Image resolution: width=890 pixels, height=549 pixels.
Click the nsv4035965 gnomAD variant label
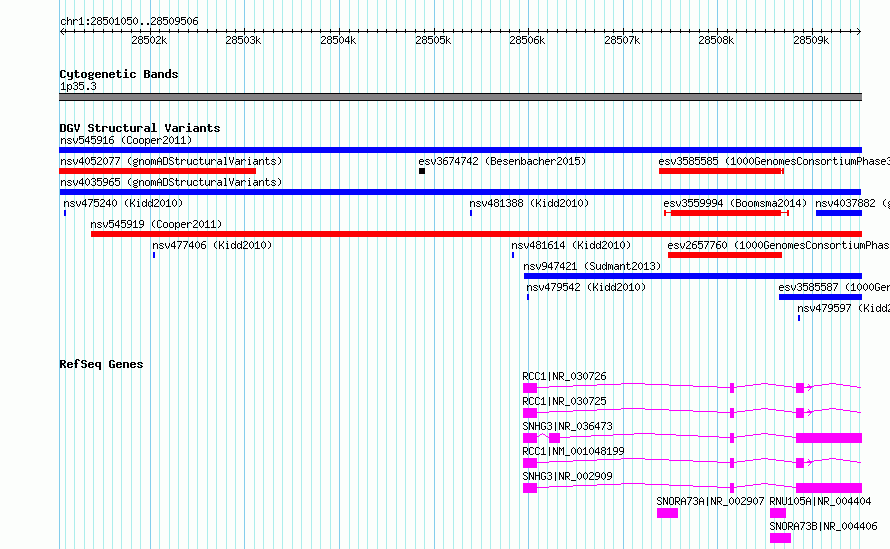(171, 182)
